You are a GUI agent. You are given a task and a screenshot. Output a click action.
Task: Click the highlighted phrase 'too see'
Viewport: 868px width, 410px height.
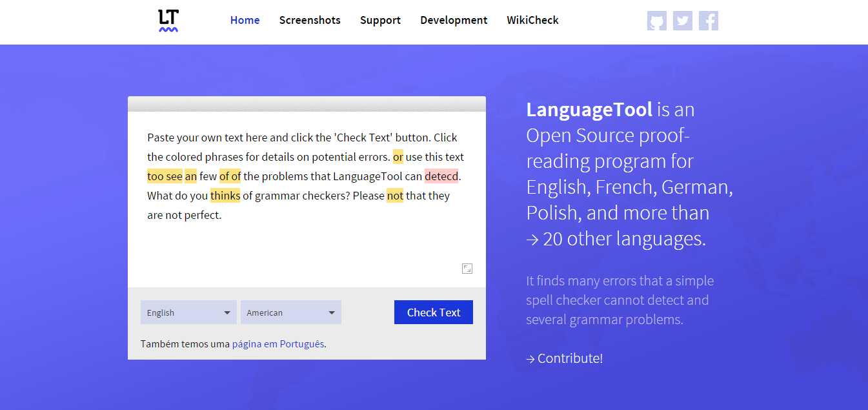[x=165, y=176]
